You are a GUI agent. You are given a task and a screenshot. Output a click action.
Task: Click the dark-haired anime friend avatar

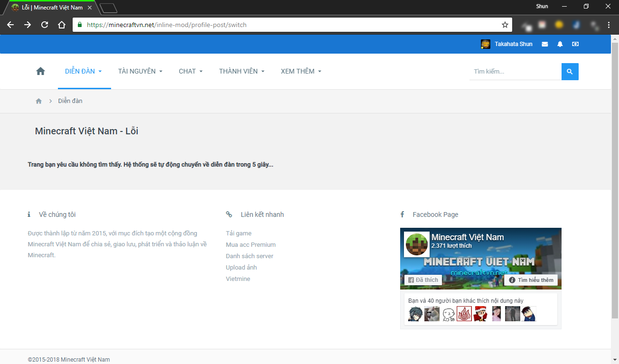(415, 314)
